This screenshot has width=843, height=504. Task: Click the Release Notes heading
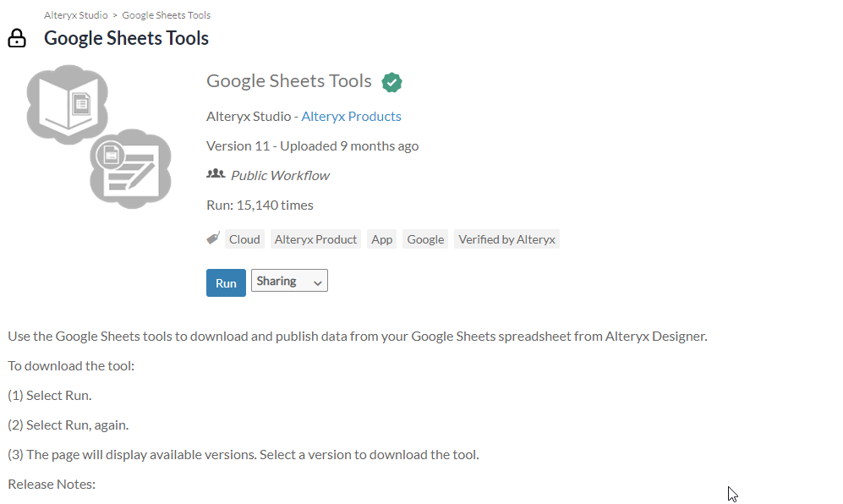[52, 485]
